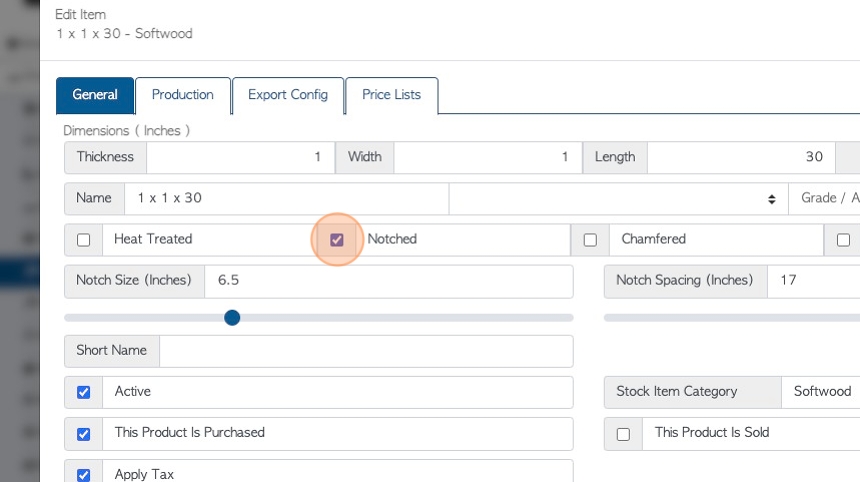Open the dropdown beside the Name field
Viewport: 860px width, 482px height.
click(x=618, y=199)
